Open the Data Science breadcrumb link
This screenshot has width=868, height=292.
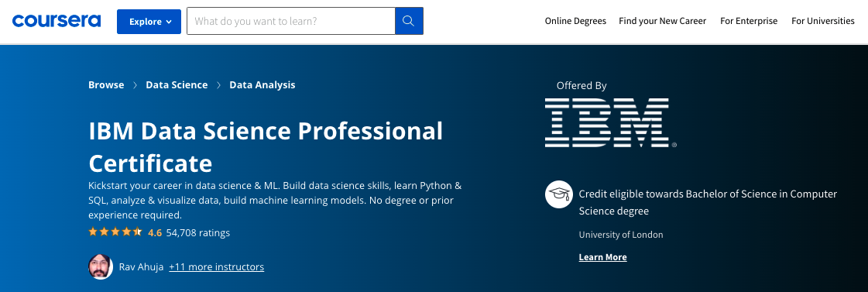[x=177, y=84]
